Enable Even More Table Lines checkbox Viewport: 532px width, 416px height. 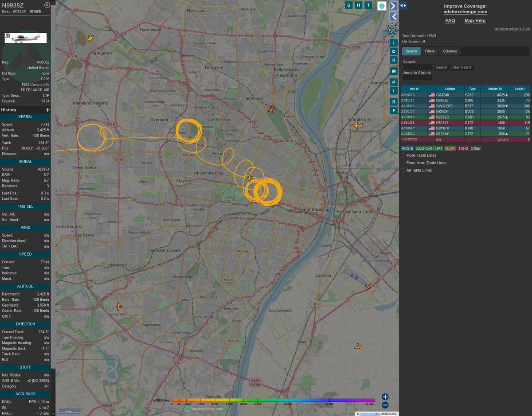[x=403, y=163]
